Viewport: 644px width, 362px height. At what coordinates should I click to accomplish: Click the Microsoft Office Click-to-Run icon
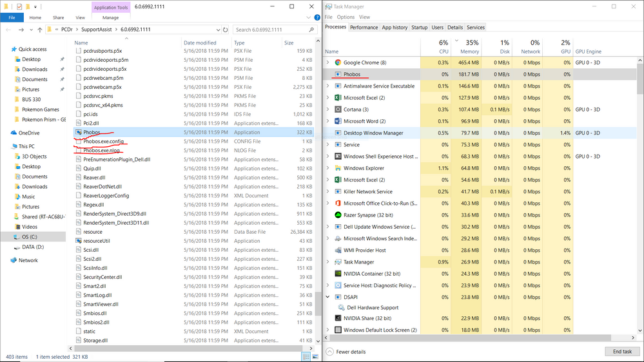point(338,203)
